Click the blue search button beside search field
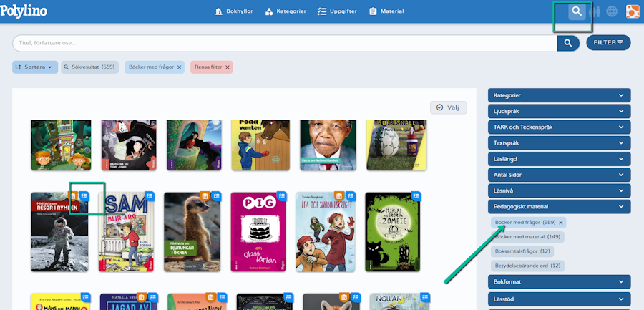 pos(568,43)
